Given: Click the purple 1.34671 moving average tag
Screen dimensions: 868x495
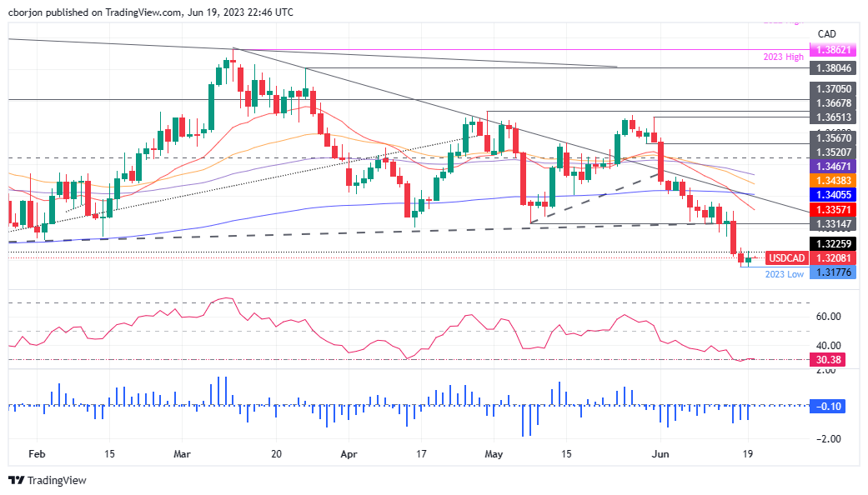Looking at the screenshot, I should (832, 167).
